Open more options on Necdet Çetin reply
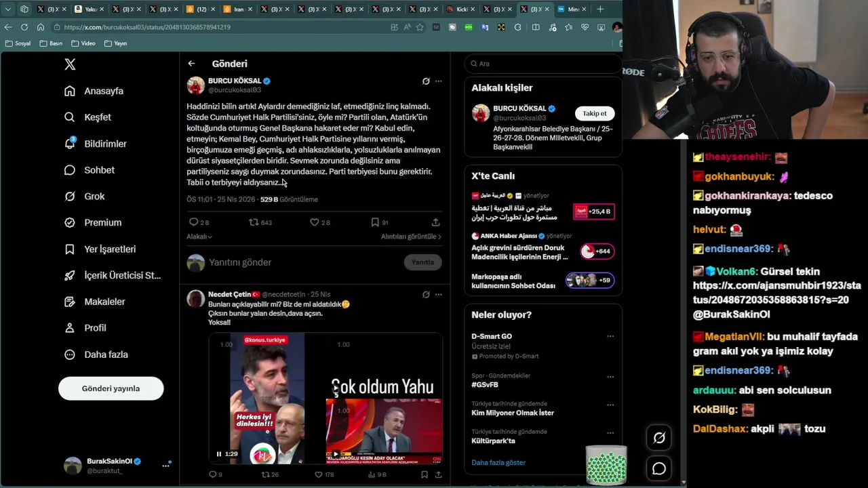This screenshot has width=868, height=488. (438, 295)
